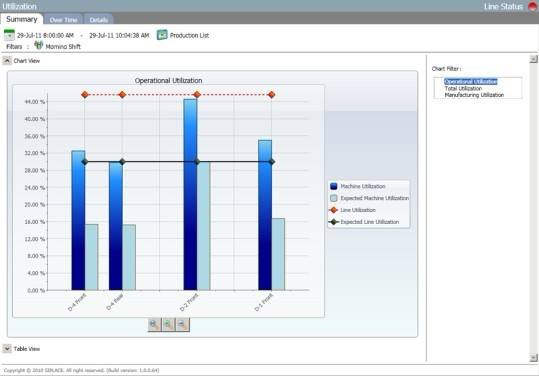Image resolution: width=539 pixels, height=376 pixels.
Task: Click the Operational Utilization chart title
Action: pyautogui.click(x=168, y=80)
